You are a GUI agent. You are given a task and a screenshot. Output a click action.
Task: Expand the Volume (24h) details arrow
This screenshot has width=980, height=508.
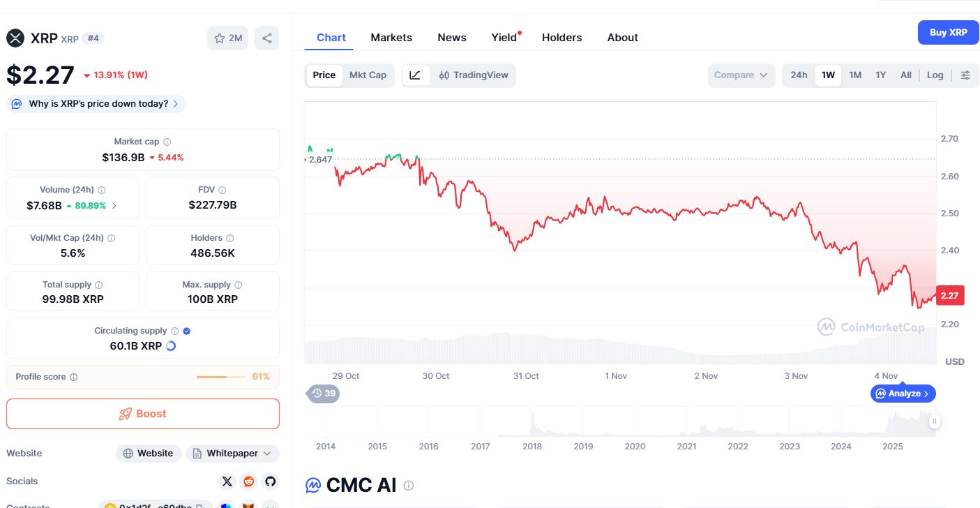114,205
